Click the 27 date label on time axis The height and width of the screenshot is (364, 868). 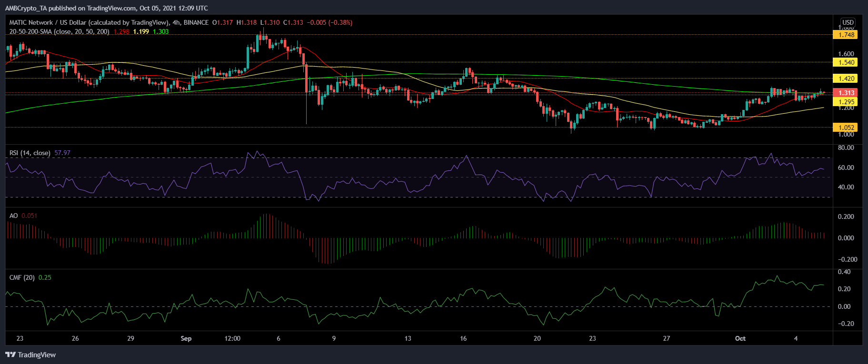(667, 338)
